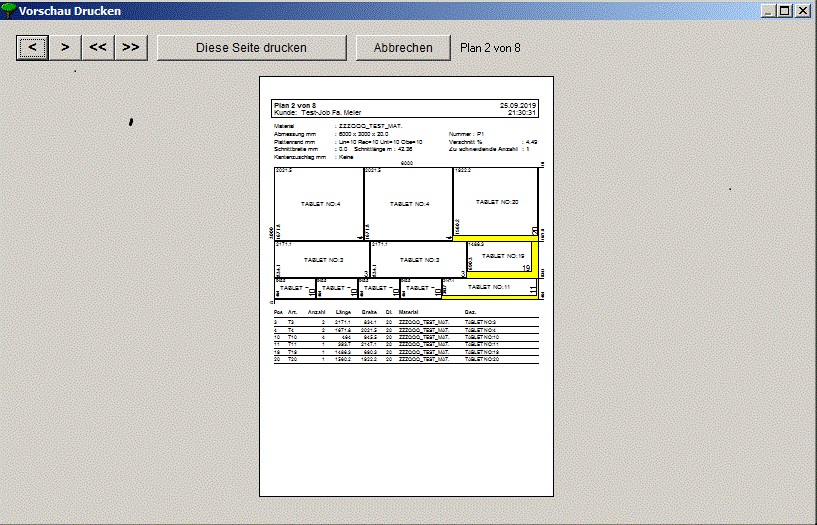The height and width of the screenshot is (525, 817).
Task: Click the top-left TABLET NO:4 panel
Action: 318,204
